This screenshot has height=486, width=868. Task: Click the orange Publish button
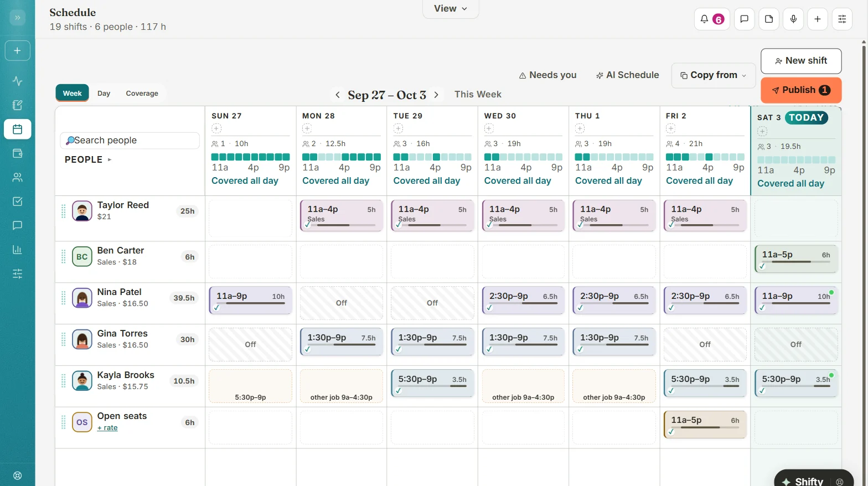[801, 90]
